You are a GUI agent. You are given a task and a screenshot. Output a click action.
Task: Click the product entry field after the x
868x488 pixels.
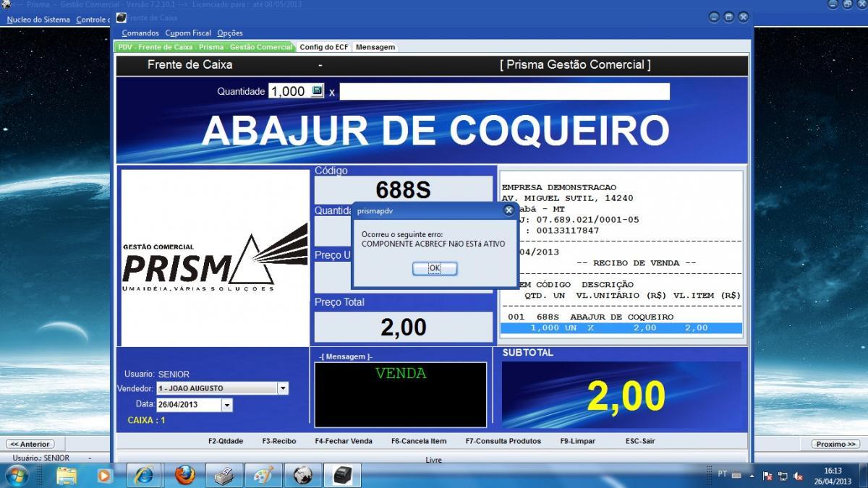click(x=505, y=91)
